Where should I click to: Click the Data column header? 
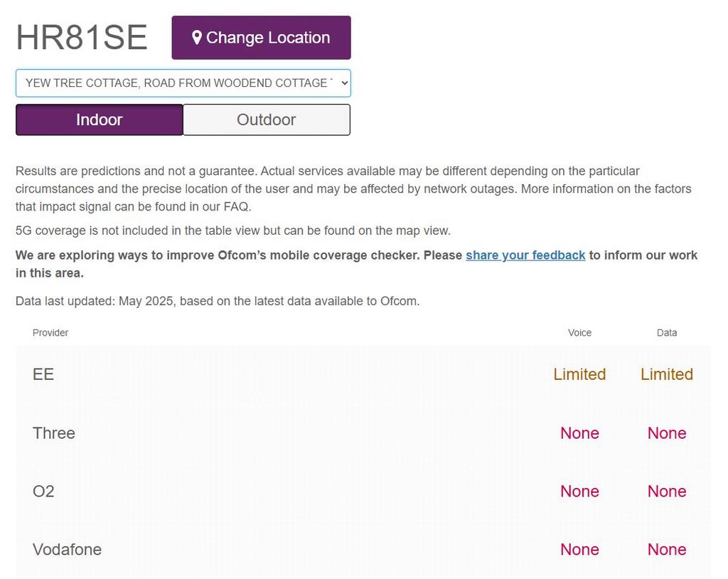(667, 333)
